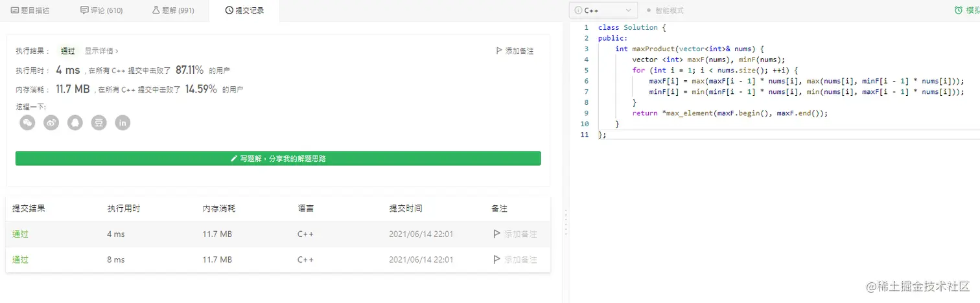Click the 内存消耗 column header

click(219, 208)
